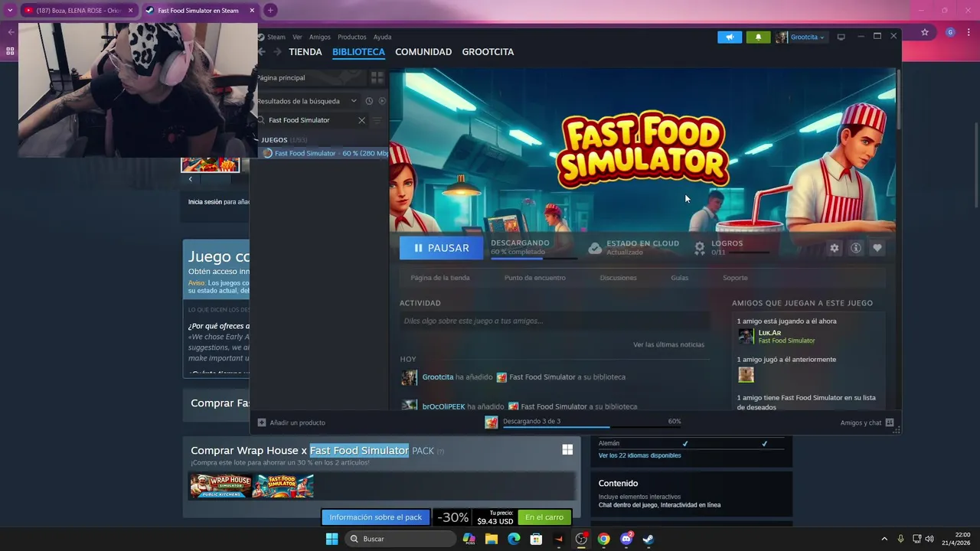Open COMUNIDAD section
The width and height of the screenshot is (980, 551).
click(423, 52)
